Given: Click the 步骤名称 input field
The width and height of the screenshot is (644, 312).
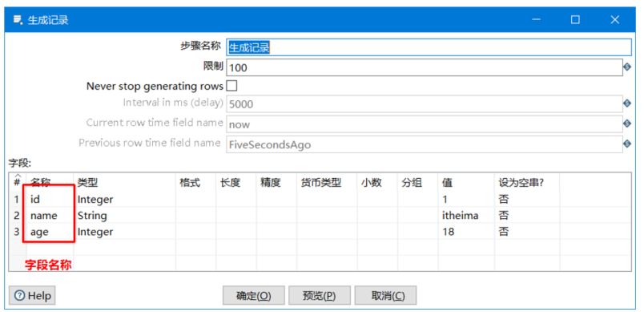Looking at the screenshot, I should coord(429,47).
